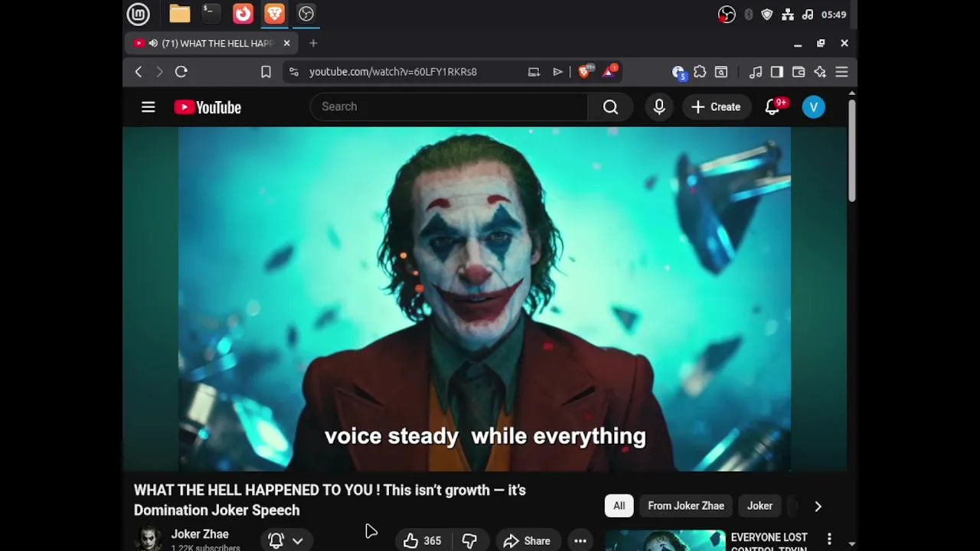The height and width of the screenshot is (551, 980).
Task: Dislike this video
Action: click(x=469, y=541)
